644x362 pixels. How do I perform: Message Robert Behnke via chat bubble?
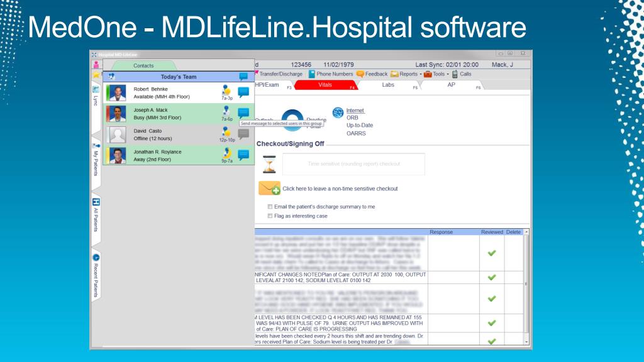(243, 92)
